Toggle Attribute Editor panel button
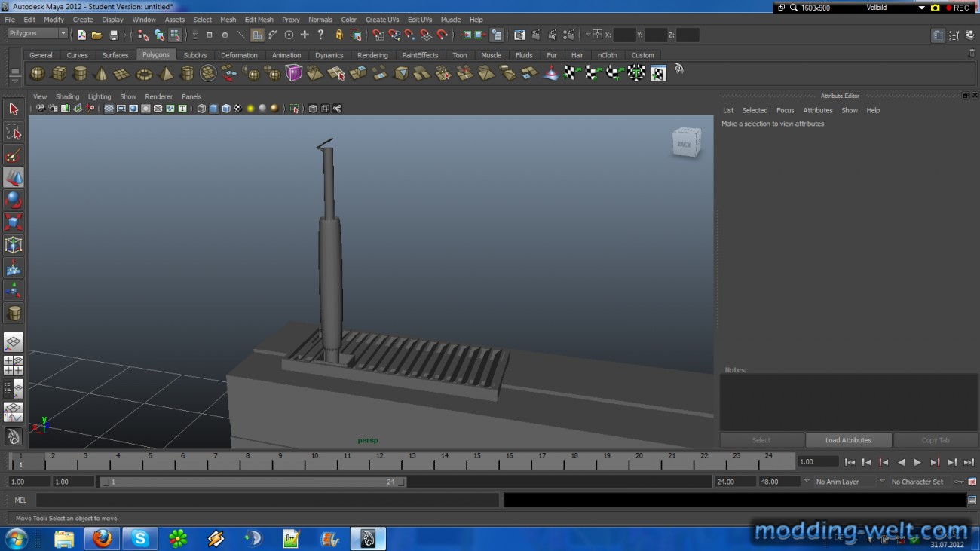Viewport: 980px width, 551px height. tap(938, 35)
